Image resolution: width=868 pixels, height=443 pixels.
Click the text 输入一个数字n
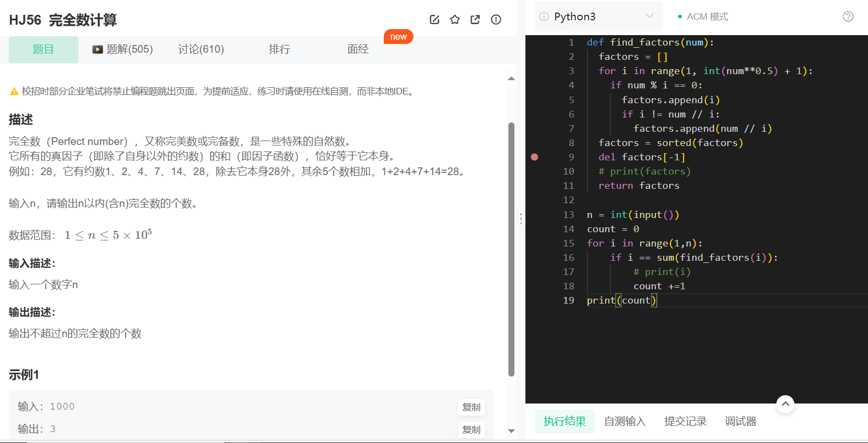[x=43, y=285]
